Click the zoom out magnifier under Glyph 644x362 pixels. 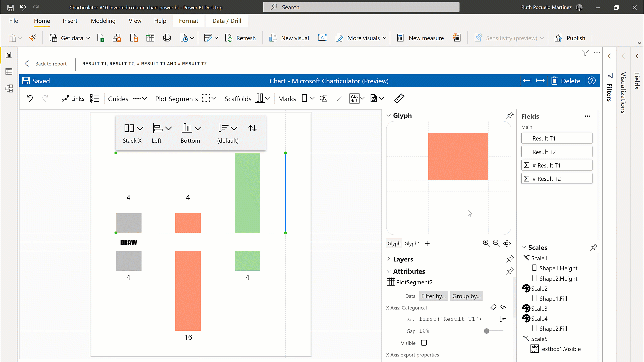pos(497,243)
